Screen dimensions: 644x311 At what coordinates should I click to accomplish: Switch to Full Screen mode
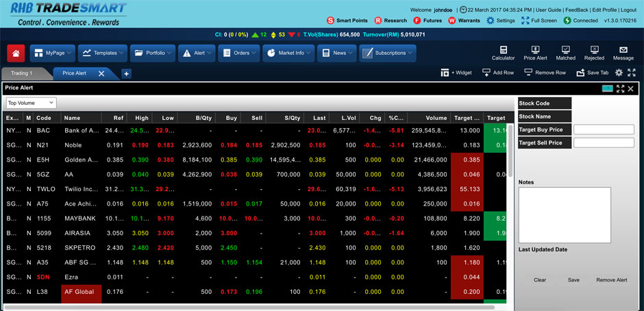(539, 21)
